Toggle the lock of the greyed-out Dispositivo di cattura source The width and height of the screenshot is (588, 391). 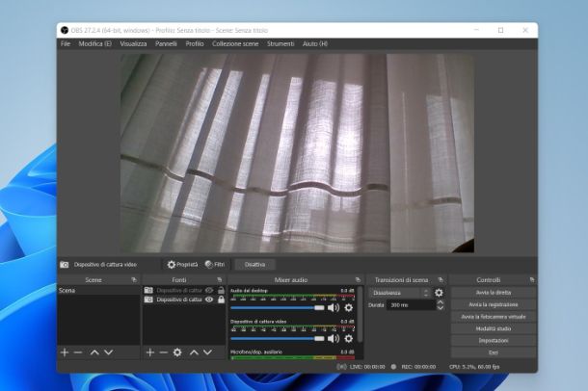click(x=222, y=290)
